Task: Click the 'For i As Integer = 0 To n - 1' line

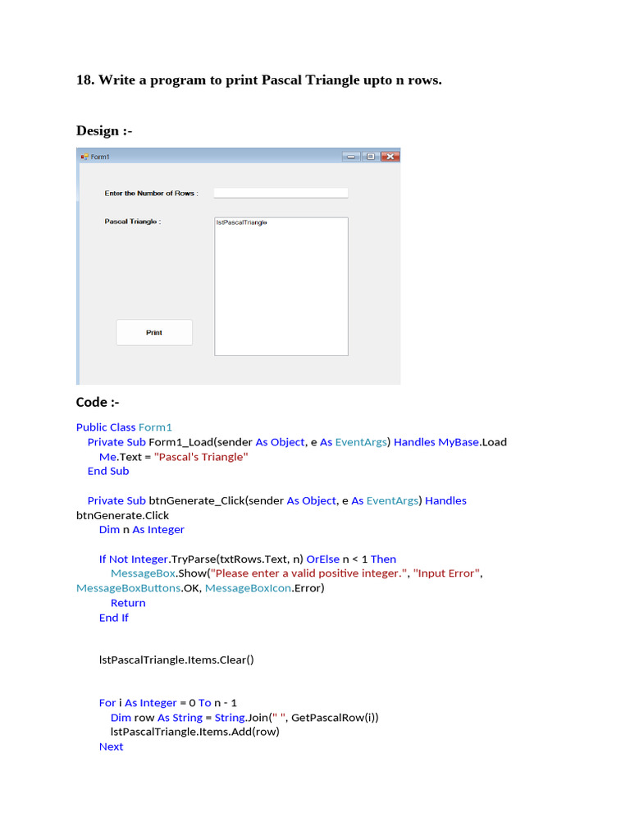Action: coord(167,703)
